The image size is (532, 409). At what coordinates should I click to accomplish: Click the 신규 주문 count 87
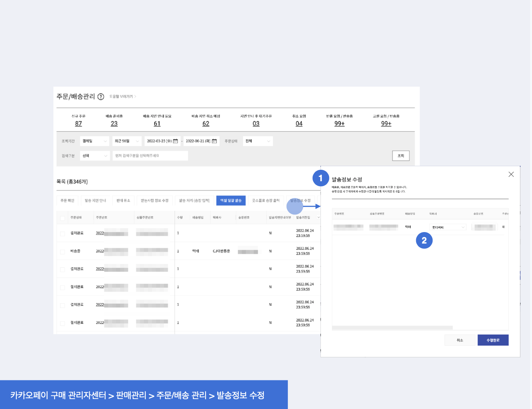click(79, 124)
